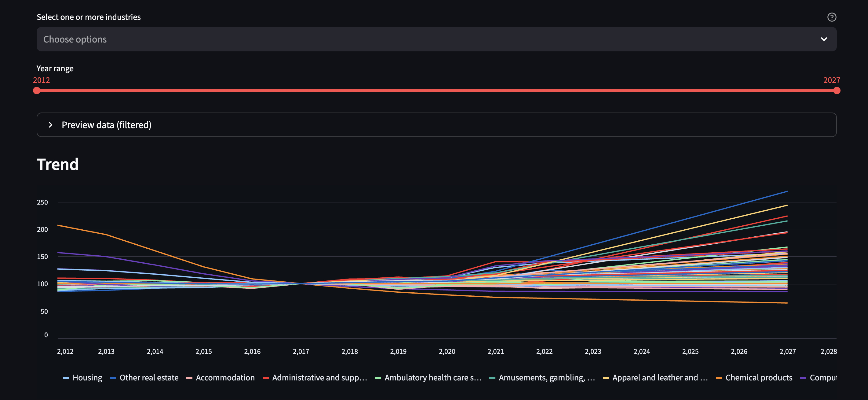The image size is (868, 400).
Task: Click the Year range label text
Action: 55,69
